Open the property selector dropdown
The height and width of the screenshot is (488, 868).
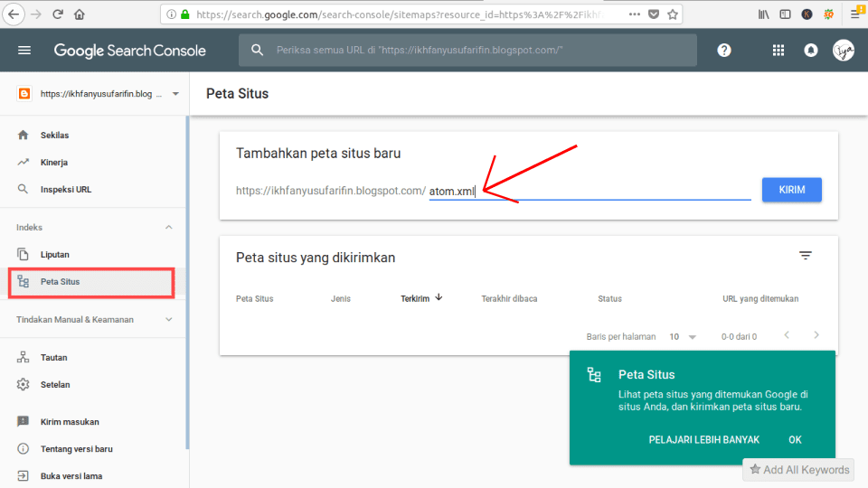(x=175, y=93)
